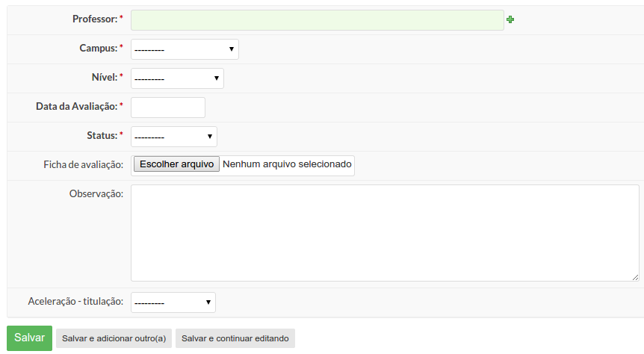644x354 pixels.
Task: Select Salvar e adicionar outro(a)
Action: (x=114, y=338)
